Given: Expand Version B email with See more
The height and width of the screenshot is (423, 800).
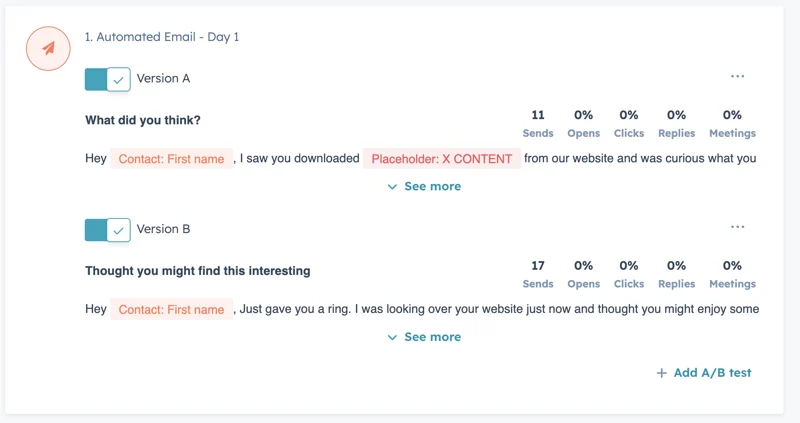Looking at the screenshot, I should coord(424,337).
